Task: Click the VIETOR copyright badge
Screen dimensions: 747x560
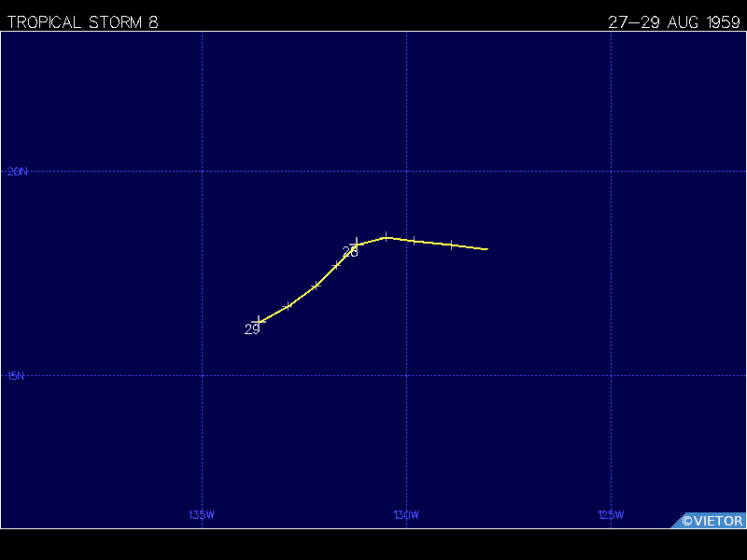Action: coord(709,521)
